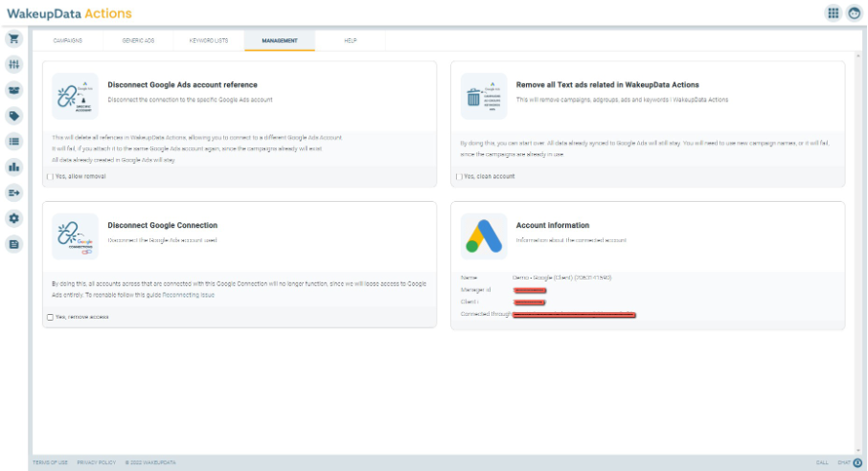This screenshot has height=471, width=868.
Task: Open the price tag sidebar icon
Action: 13,116
